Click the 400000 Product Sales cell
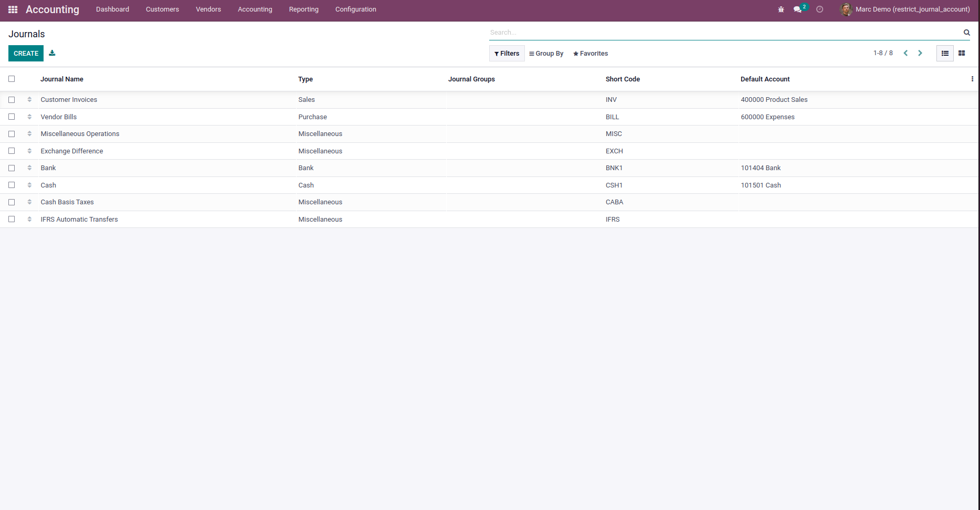The image size is (980, 510). pos(774,100)
